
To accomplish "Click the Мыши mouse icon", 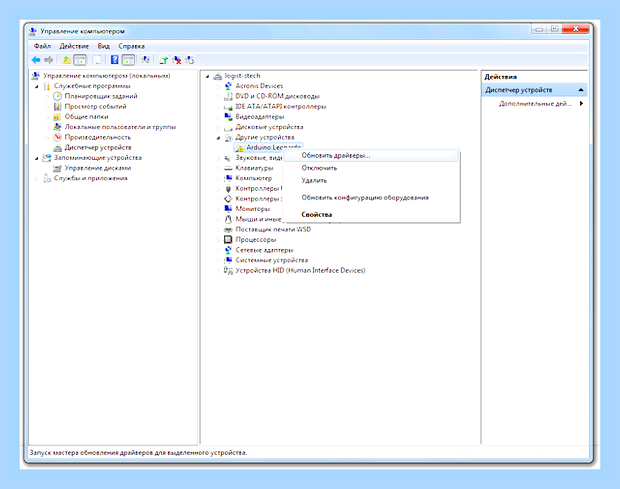I will pyautogui.click(x=228, y=219).
